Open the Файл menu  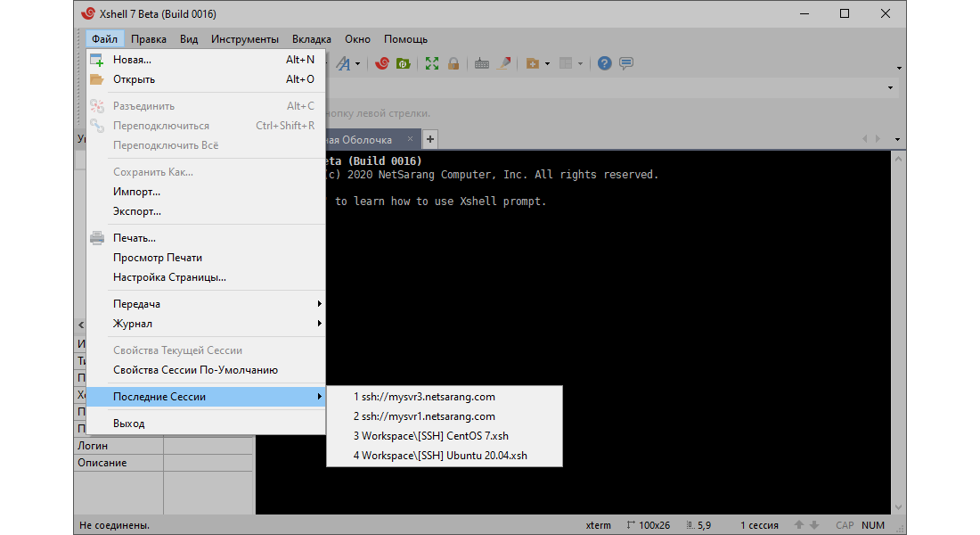click(x=104, y=39)
